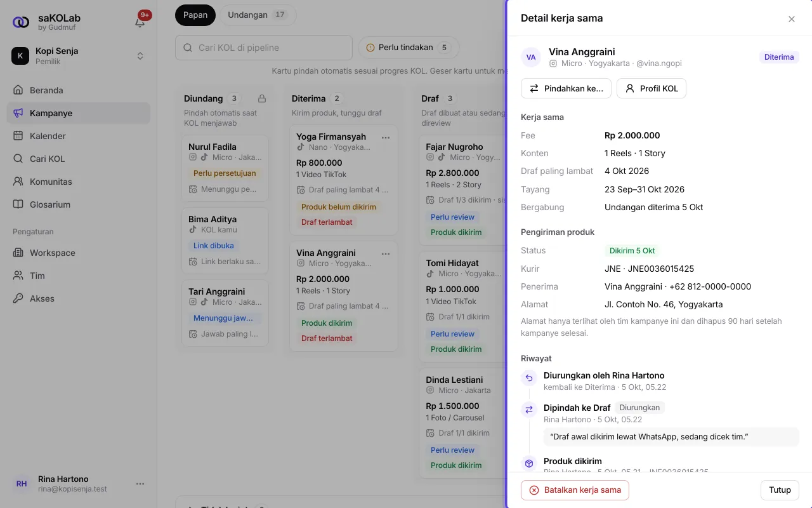This screenshot has width=812, height=508.
Task: Click the Diterima status badge in panel
Action: coord(779,57)
